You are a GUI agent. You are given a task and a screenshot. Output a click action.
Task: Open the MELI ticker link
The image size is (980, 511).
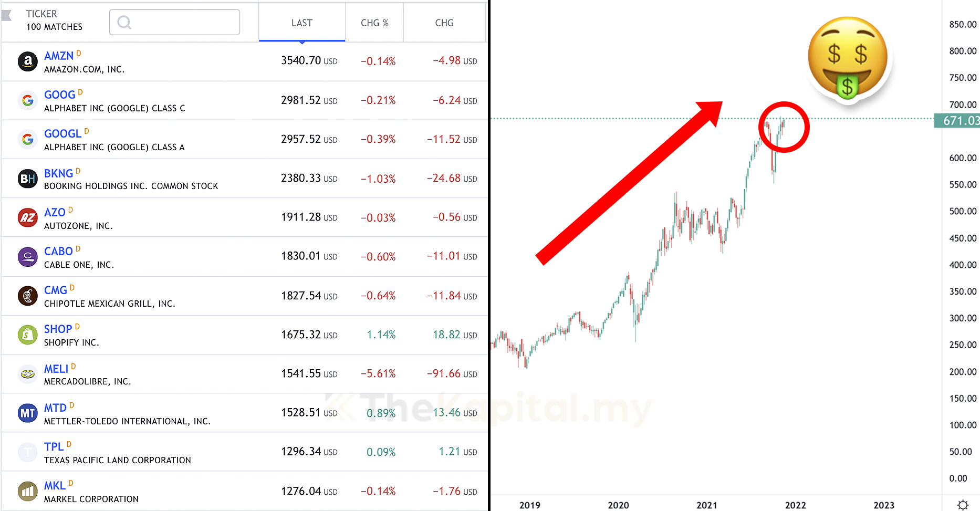56,369
